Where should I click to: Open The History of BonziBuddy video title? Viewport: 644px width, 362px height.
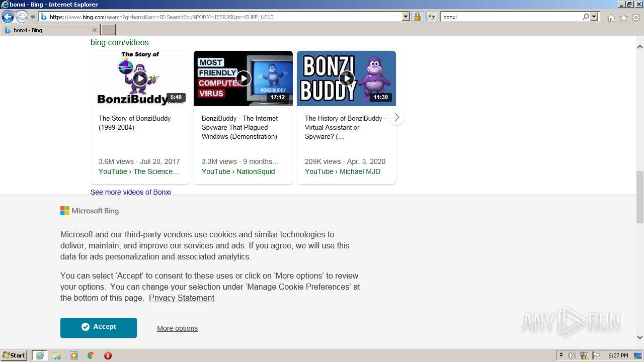[346, 127]
